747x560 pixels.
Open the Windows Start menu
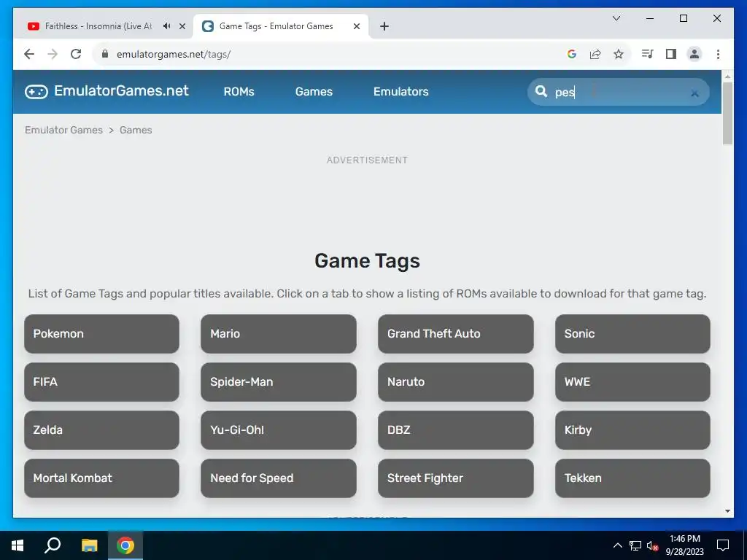pyautogui.click(x=18, y=545)
